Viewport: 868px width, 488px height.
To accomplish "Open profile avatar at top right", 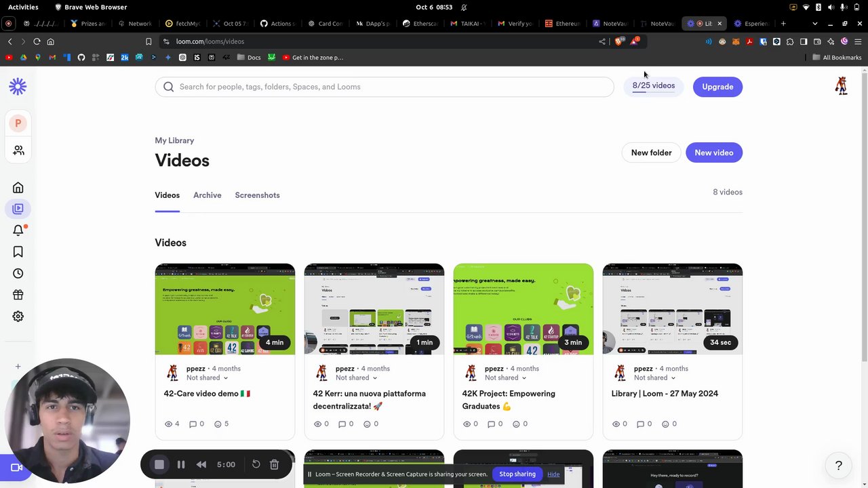I will (842, 85).
